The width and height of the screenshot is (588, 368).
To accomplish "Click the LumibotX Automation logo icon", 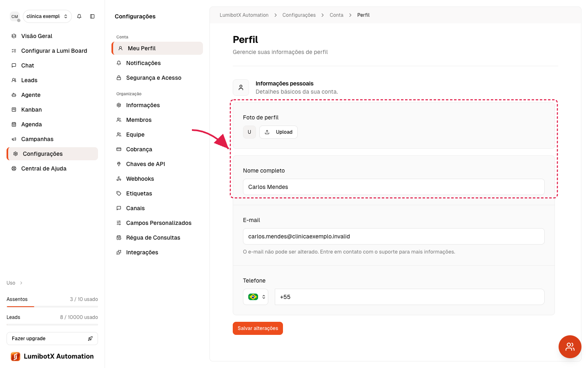I will [16, 357].
